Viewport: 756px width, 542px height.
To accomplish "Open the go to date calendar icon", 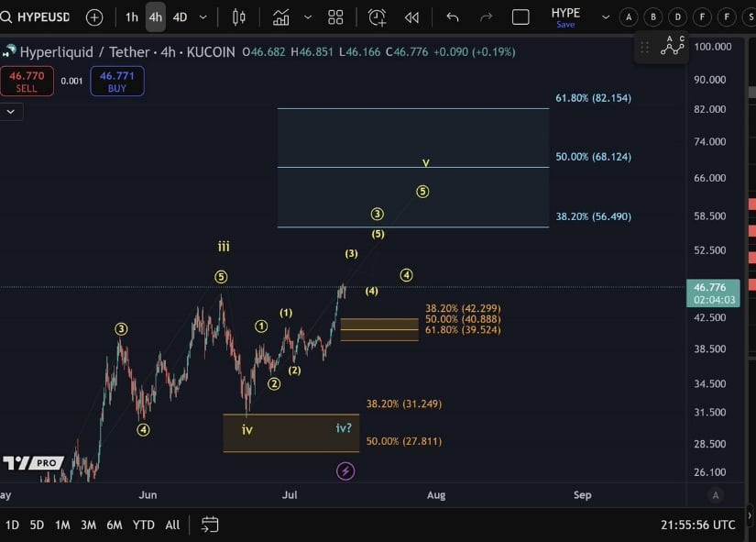I will pyautogui.click(x=210, y=525).
